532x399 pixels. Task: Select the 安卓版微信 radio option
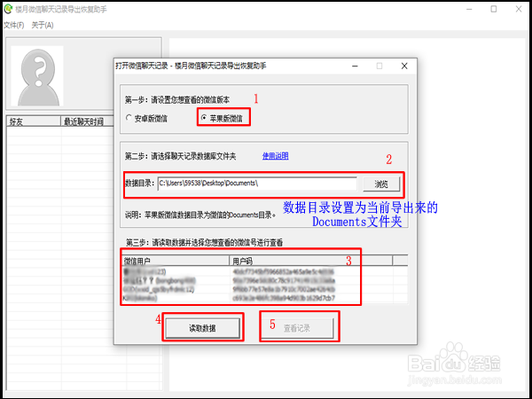pyautogui.click(x=146, y=119)
